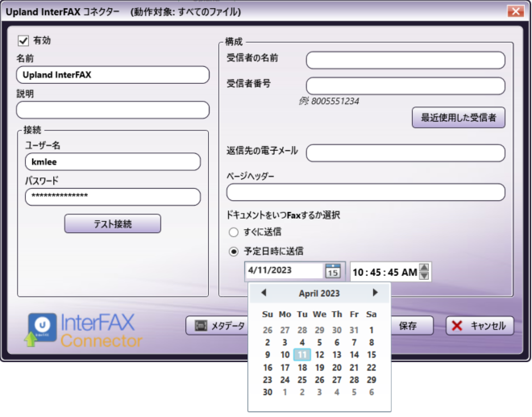Choose April 7 in the calendar
This screenshot has width=532, height=417.
pos(354,343)
